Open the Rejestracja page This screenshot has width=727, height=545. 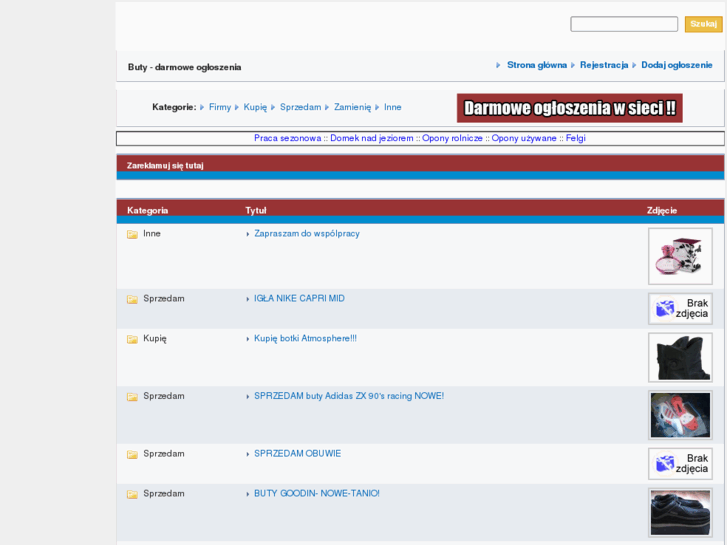point(604,65)
